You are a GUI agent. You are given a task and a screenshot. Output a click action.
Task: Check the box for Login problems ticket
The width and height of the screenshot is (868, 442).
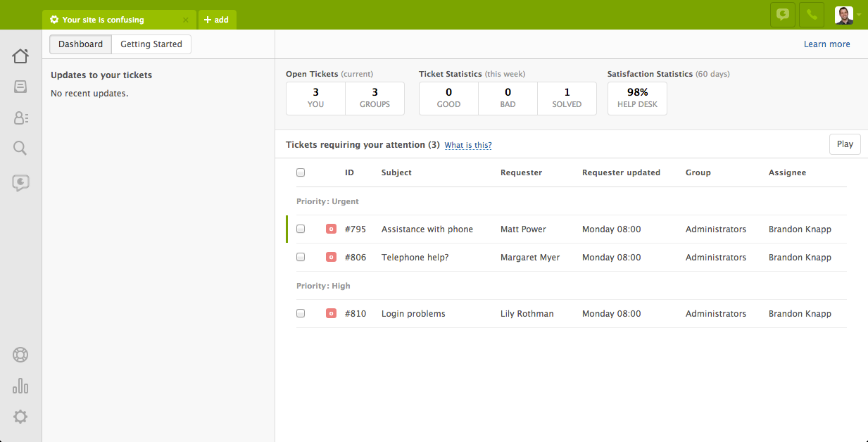point(301,313)
